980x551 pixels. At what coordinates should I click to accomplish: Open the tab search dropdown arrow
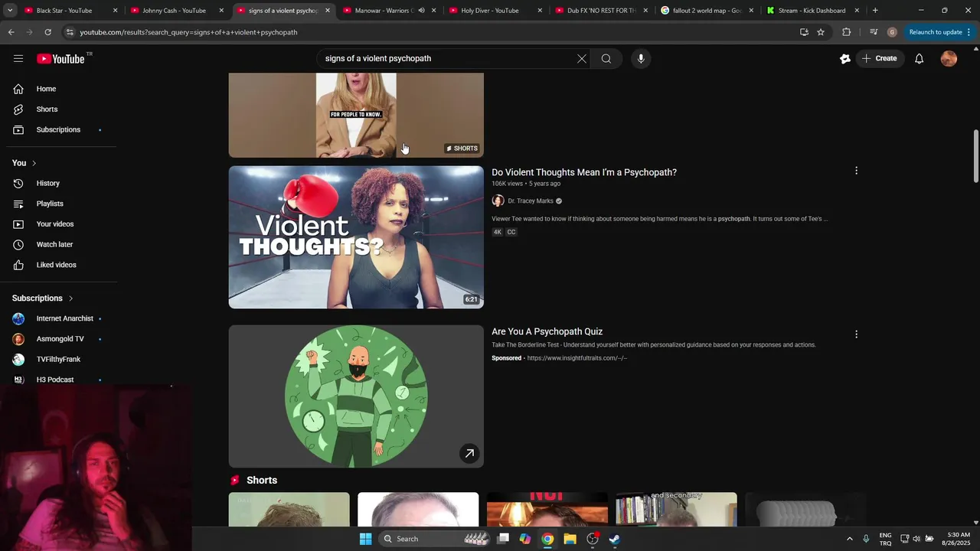(10, 11)
